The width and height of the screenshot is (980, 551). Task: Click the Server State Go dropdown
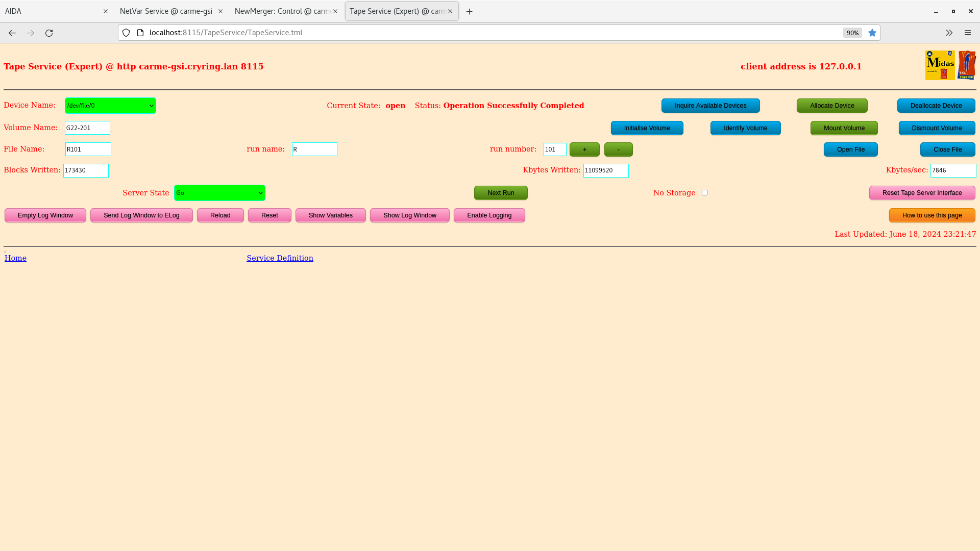(x=219, y=193)
